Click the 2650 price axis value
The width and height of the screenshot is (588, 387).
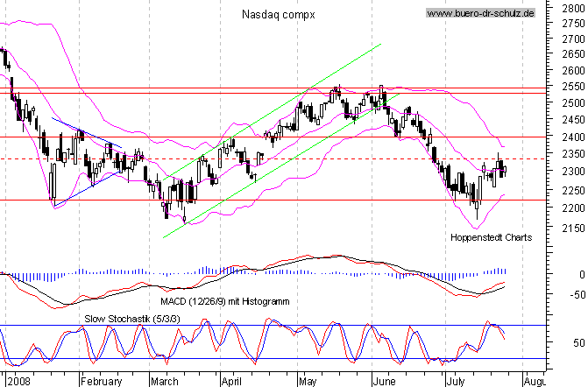tap(573, 54)
